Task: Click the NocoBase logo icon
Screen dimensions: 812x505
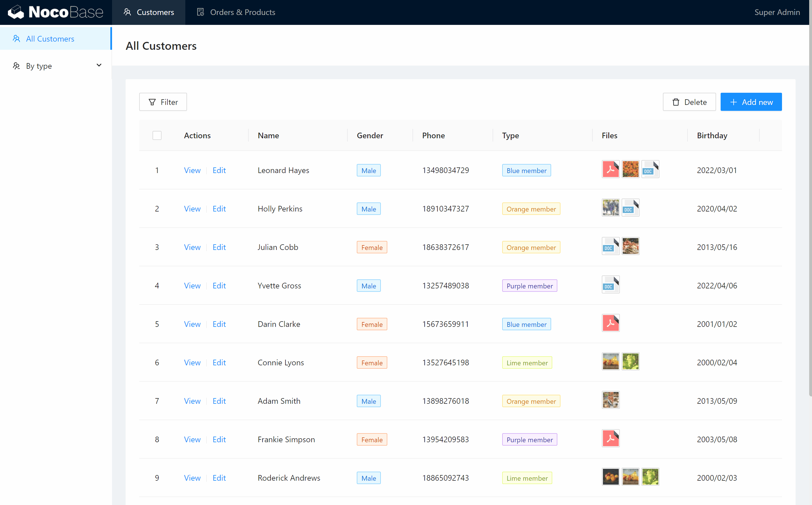Action: pos(16,12)
